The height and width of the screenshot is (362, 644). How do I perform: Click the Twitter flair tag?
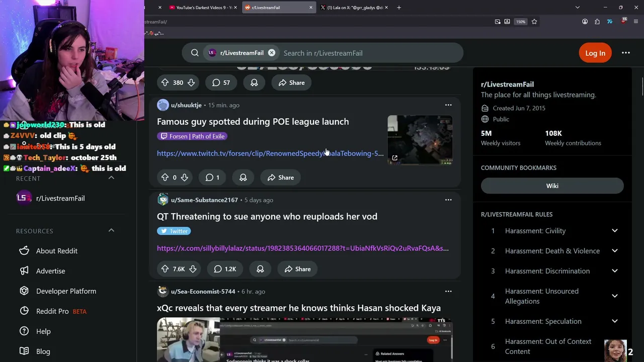[174, 231]
